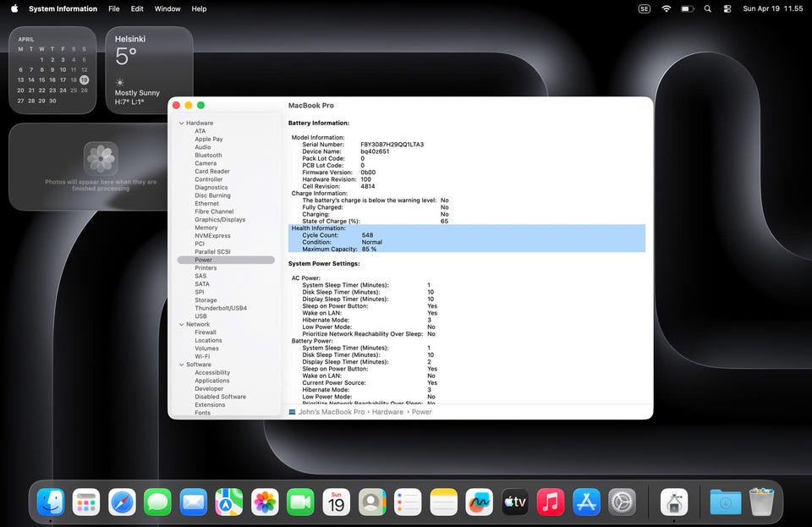Viewport: 812px width, 527px height.
Task: Open Reminders app in dock
Action: [408, 502]
